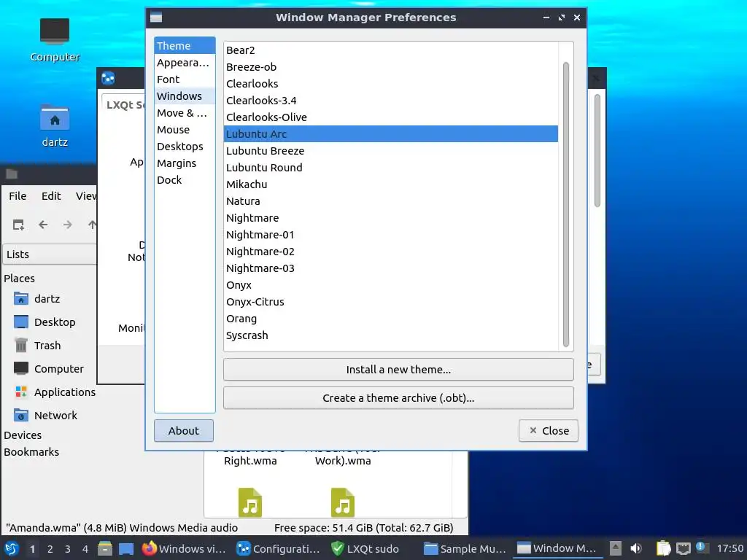Select the Lubuntu Breeze theme
The height and width of the screenshot is (560, 747).
(391, 150)
